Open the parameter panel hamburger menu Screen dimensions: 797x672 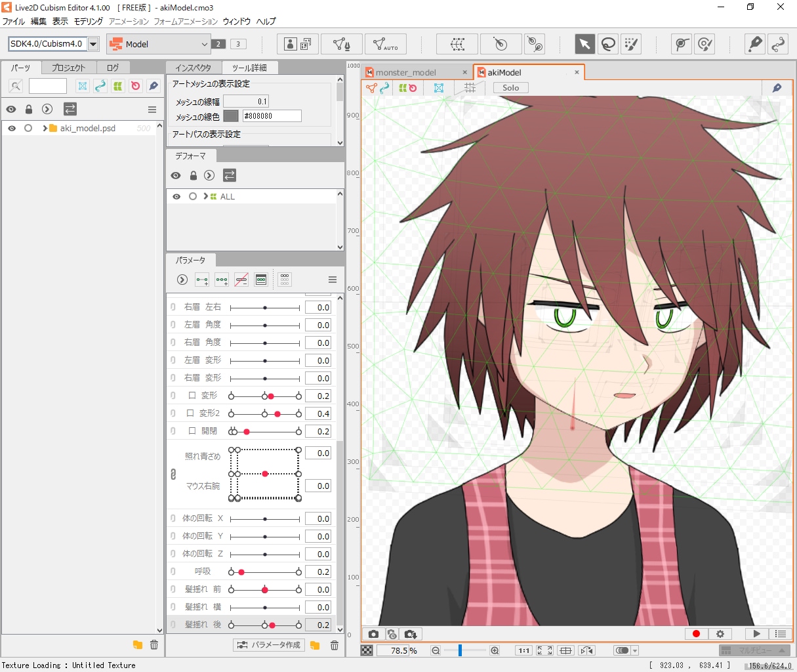click(x=333, y=280)
